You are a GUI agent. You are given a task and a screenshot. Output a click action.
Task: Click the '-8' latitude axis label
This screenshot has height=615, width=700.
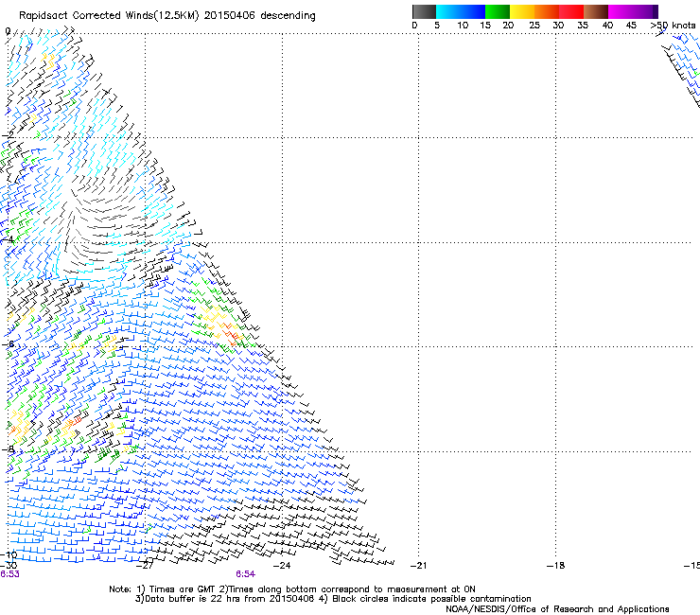point(9,449)
